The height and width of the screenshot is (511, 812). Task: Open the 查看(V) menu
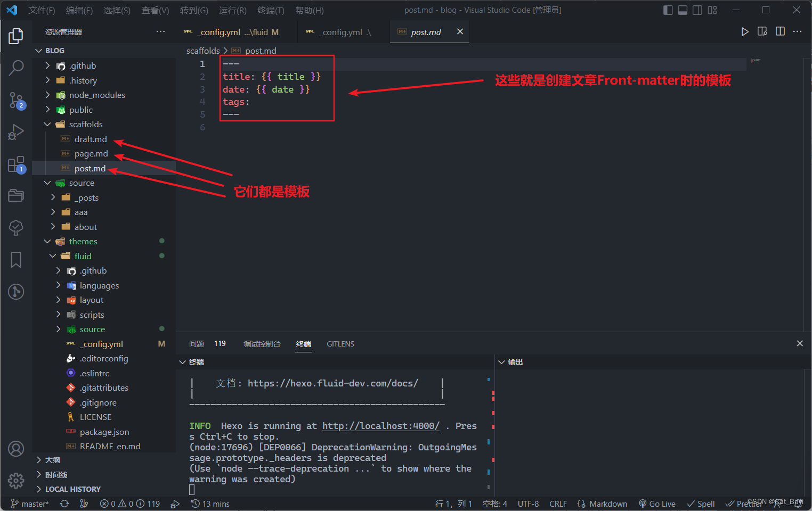(155, 10)
